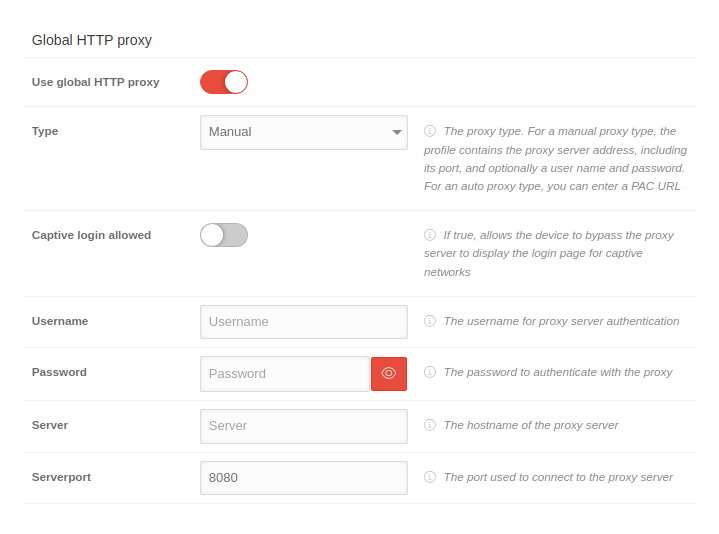Select the Server hostname input

pyautogui.click(x=304, y=426)
